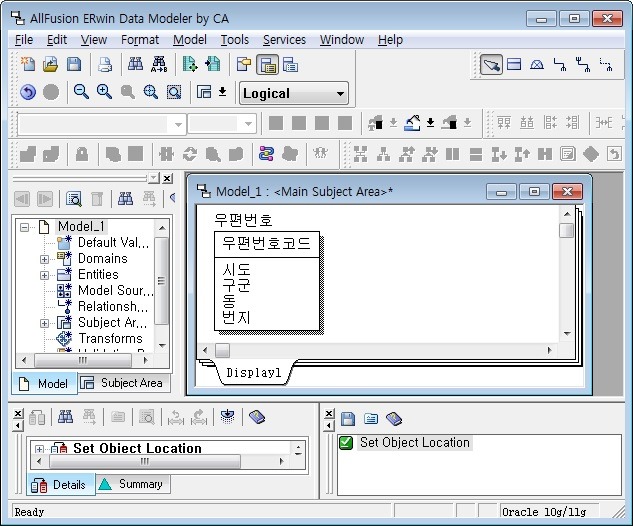This screenshot has width=633, height=526.
Task: Click Set Object Location advisory message
Action: click(x=415, y=442)
